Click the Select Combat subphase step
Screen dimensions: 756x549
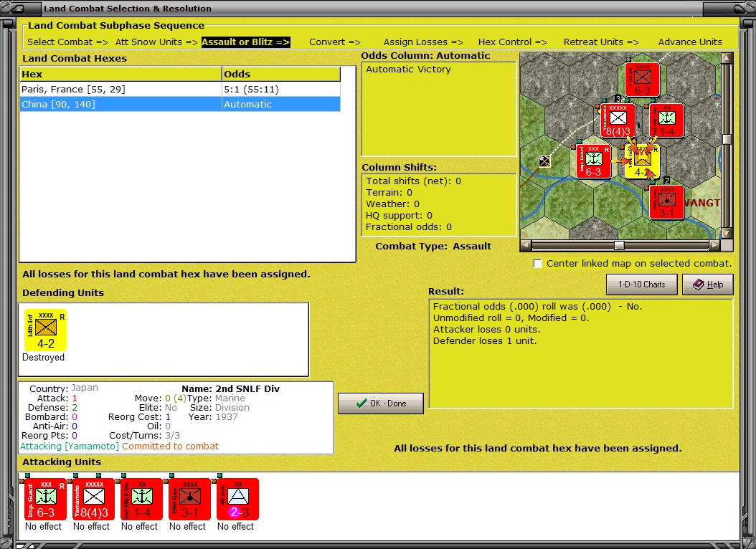67,42
